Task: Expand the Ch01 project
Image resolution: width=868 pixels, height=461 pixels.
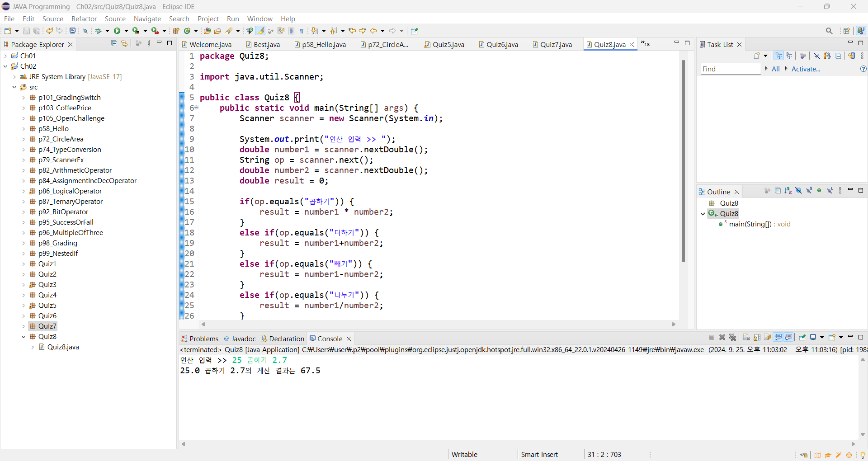Action: [x=5, y=56]
